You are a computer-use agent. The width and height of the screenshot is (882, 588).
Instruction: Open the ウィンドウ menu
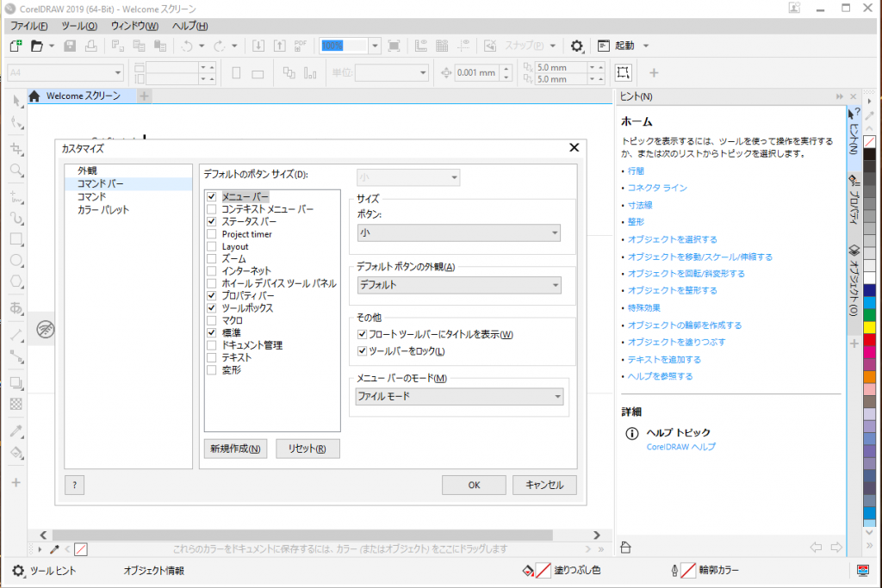coord(134,26)
